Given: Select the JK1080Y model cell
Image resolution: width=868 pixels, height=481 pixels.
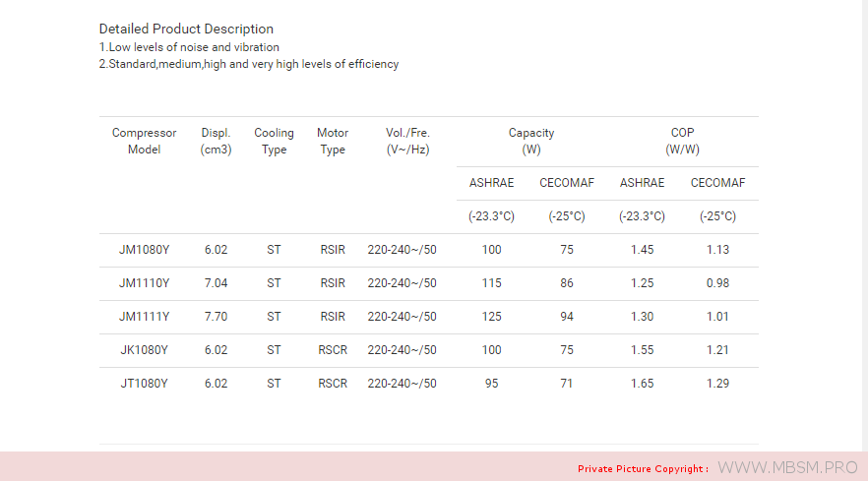Looking at the screenshot, I should point(144,350).
